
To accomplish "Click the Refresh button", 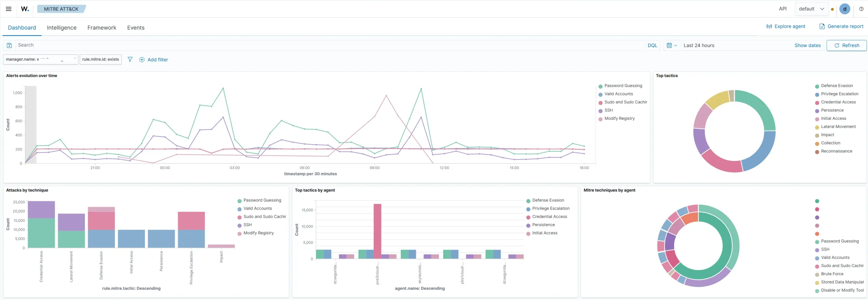I will (846, 45).
